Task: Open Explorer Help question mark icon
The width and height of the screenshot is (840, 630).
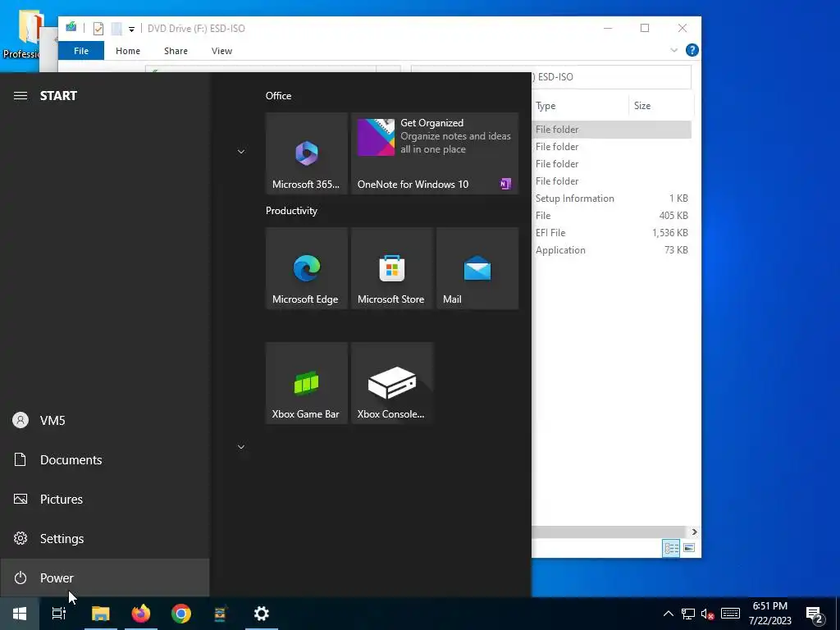Action: [x=692, y=50]
